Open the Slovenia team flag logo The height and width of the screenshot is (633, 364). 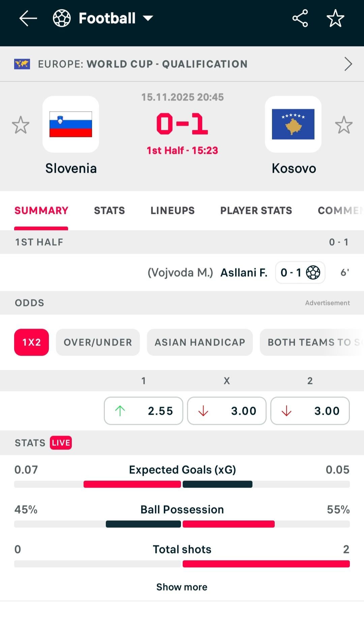(71, 124)
